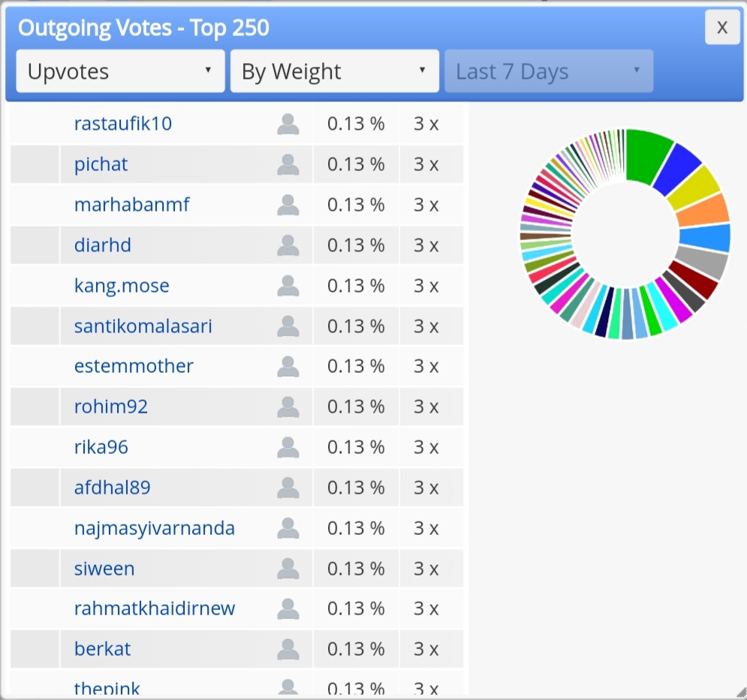The width and height of the screenshot is (747, 700).
Task: Open the rika96 account link
Action: pyautogui.click(x=101, y=447)
